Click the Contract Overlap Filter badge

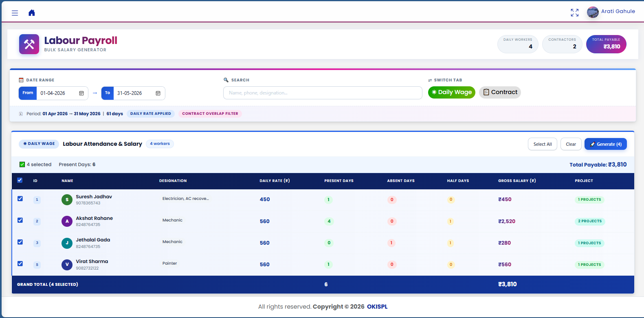[x=210, y=114]
